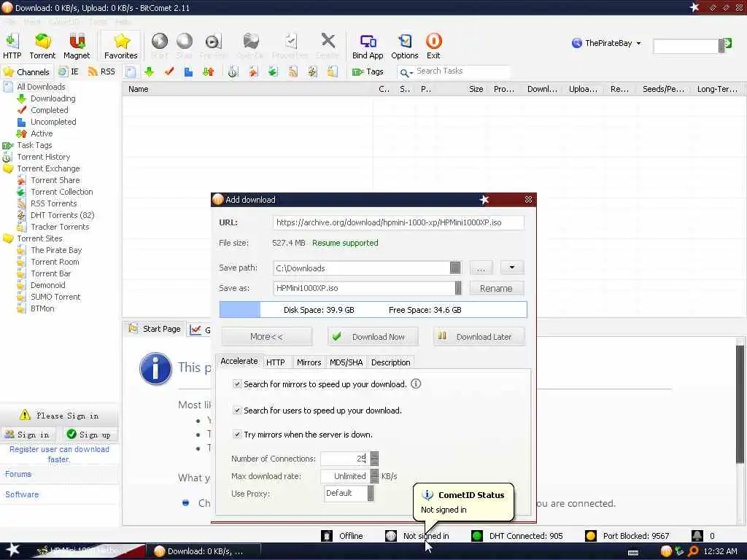This screenshot has width=747, height=560.
Task: Switch to the Accelerate tab
Action: coord(239,361)
